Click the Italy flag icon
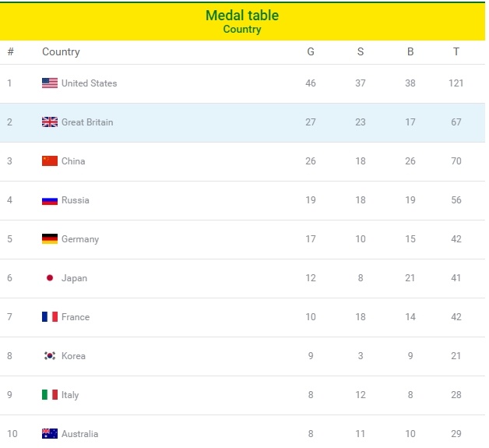 (50, 395)
